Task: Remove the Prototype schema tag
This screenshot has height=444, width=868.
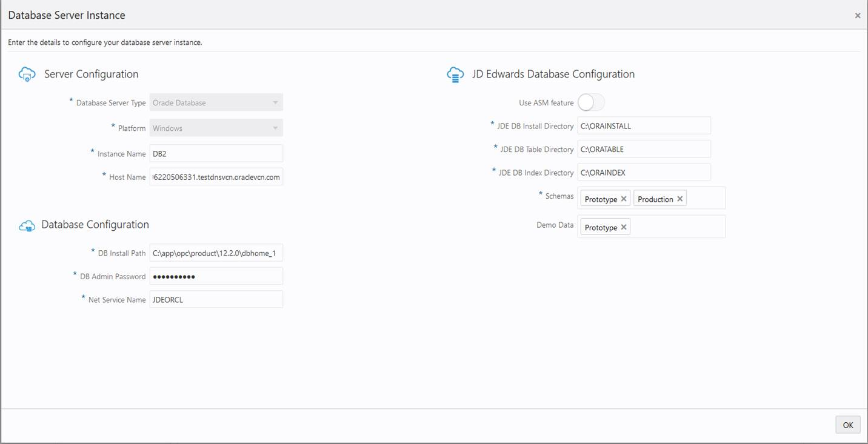Action: tap(623, 198)
